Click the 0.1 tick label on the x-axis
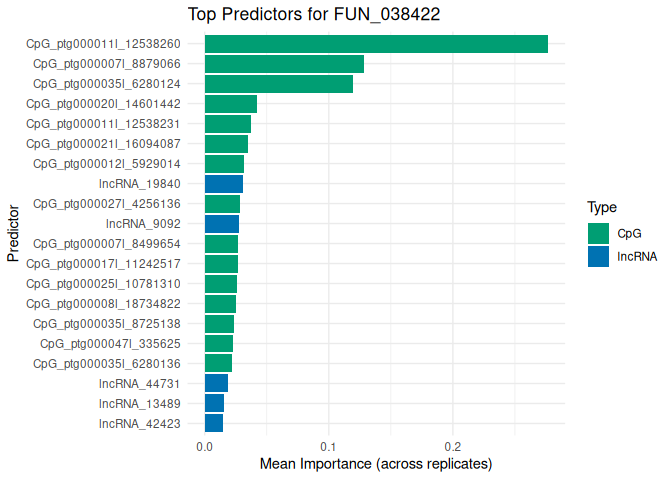The width and height of the screenshot is (672, 480). point(329,446)
